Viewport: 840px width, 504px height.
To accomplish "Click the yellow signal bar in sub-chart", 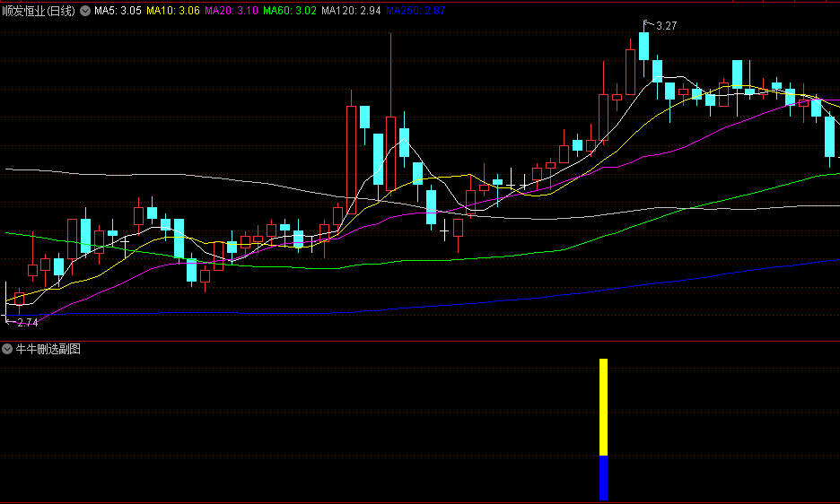I will coord(603,407).
